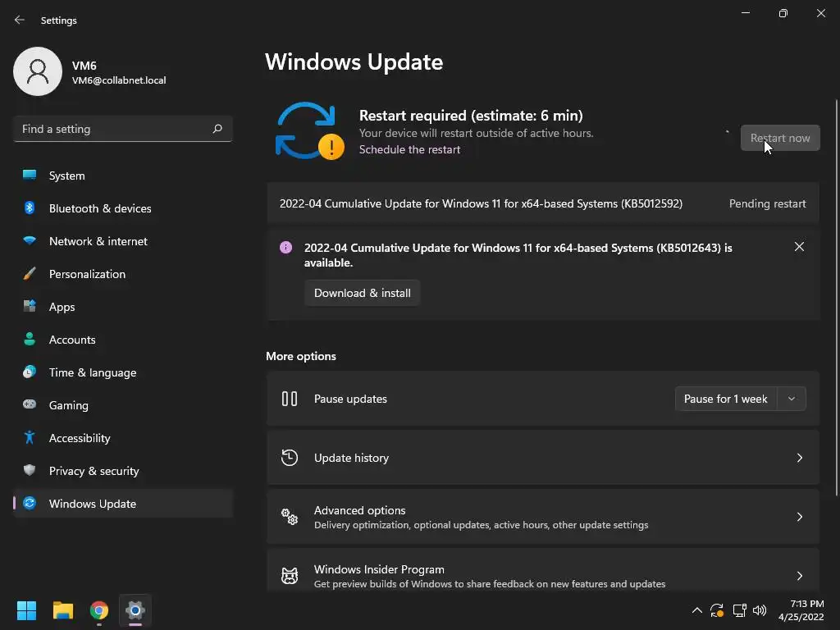Image resolution: width=840 pixels, height=630 pixels.
Task: Select Time & language in sidebar
Action: coord(92,372)
